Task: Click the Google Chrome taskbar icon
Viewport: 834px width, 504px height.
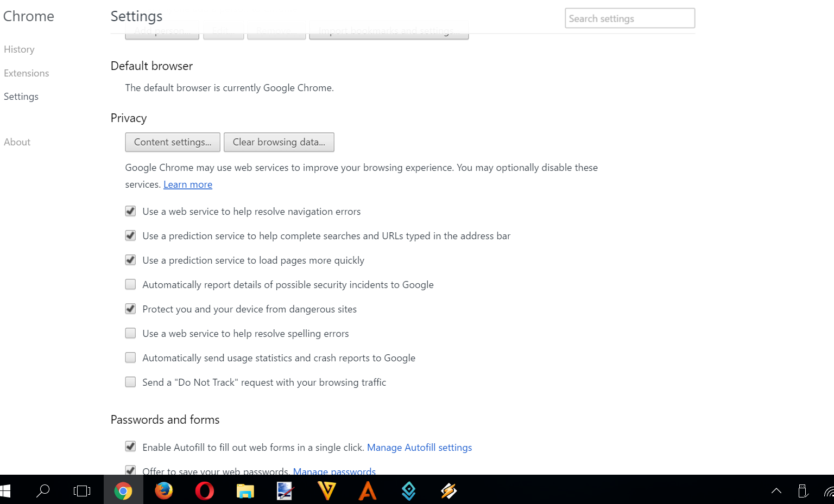Action: [123, 491]
